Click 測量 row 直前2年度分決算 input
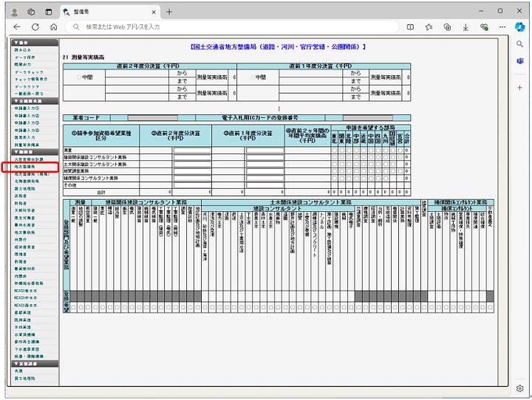Image resolution: width=532 pixels, height=400 pixels. point(192,150)
